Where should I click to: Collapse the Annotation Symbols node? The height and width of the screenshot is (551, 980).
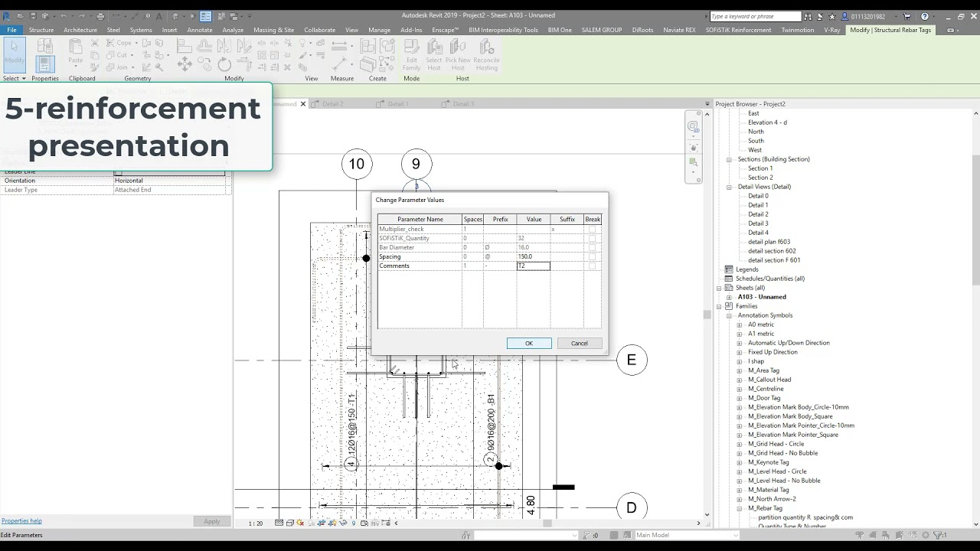(729, 315)
